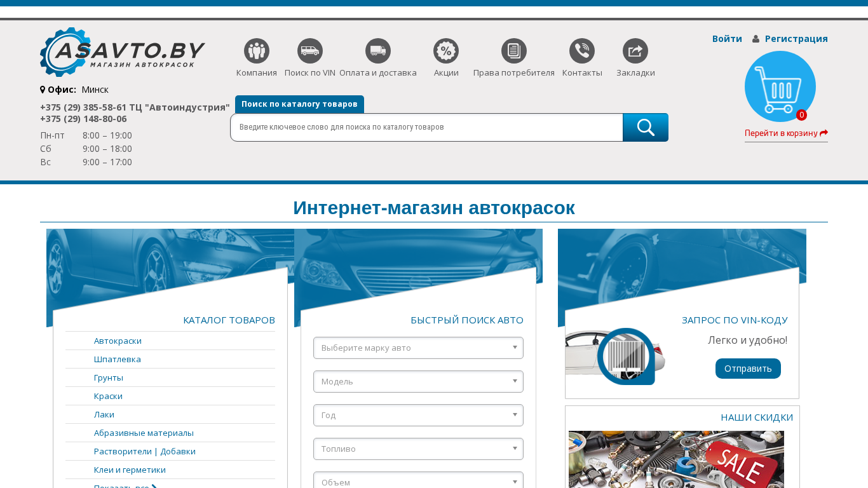Click the КАТАЛОГ ТОВАРОВ heading

pos(229,320)
